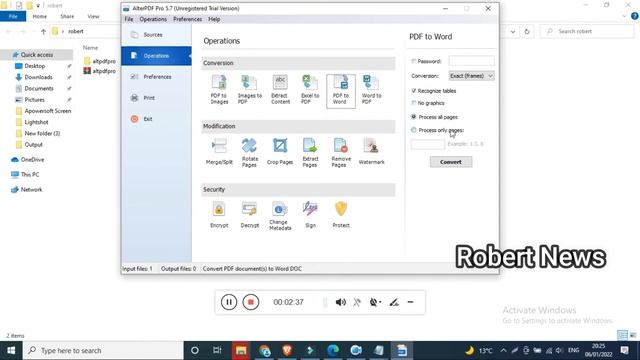
Task: Click the Convert button
Action: click(451, 162)
